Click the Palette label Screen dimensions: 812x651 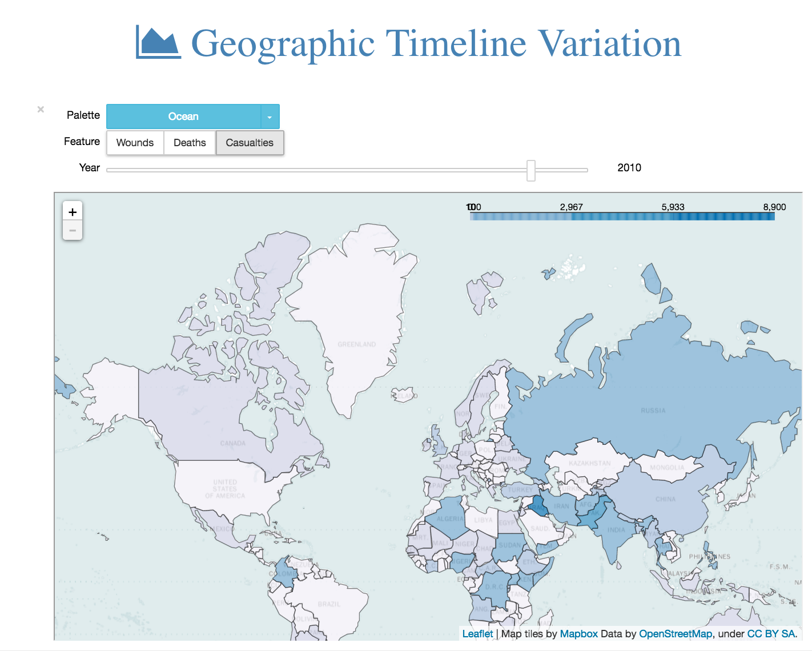pos(83,115)
